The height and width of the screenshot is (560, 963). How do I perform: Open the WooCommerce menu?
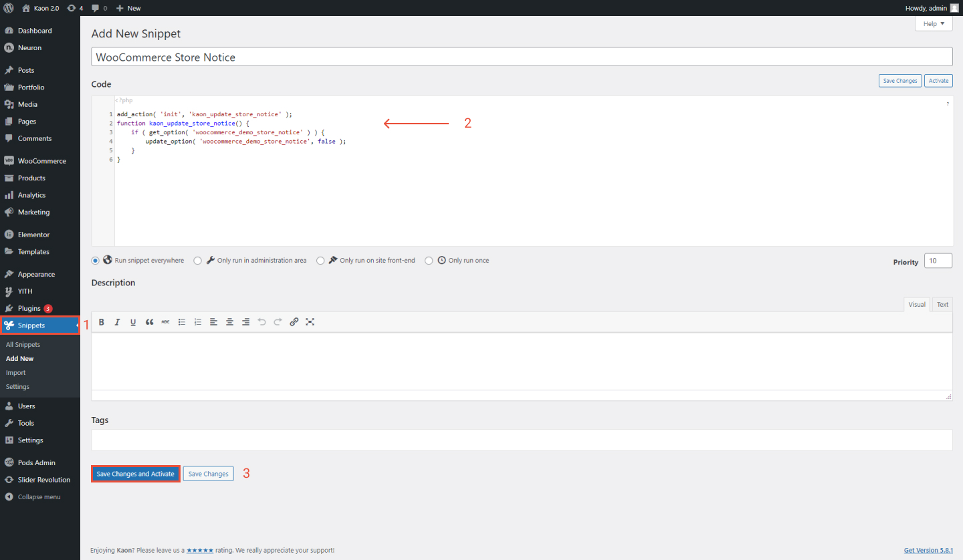(40, 161)
